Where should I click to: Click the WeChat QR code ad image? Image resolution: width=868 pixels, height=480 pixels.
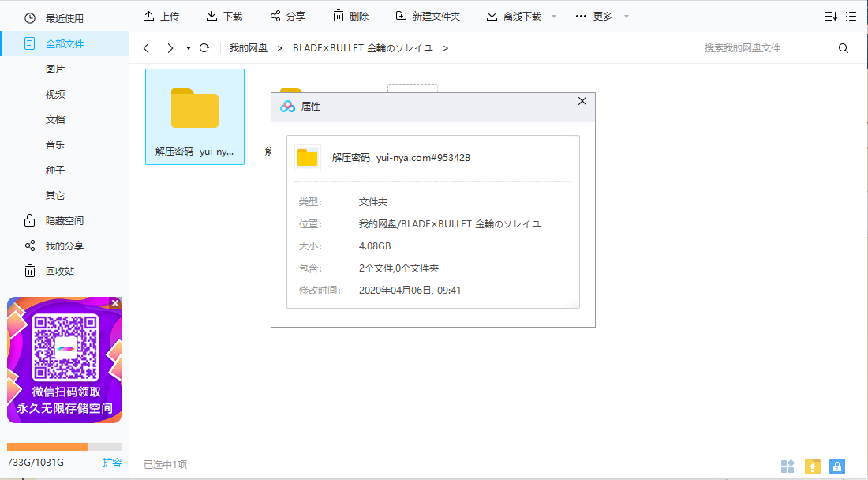point(64,361)
